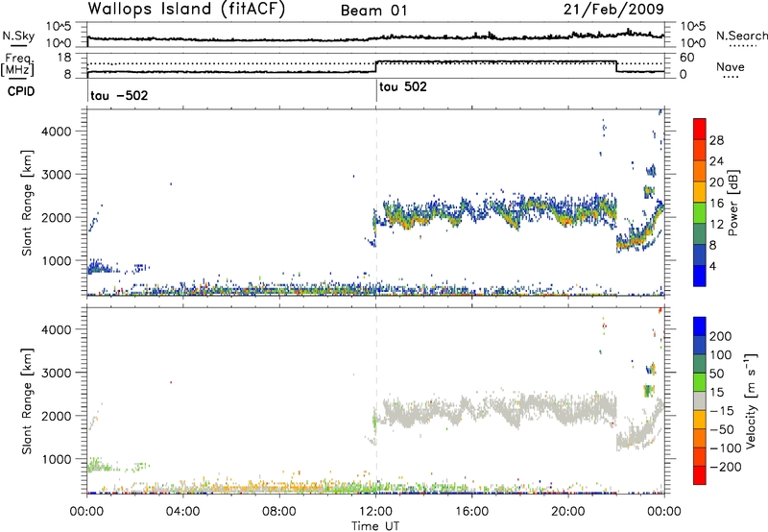Click the '3000' tick label of the Velocity panel
768x532 pixels.
point(56,373)
